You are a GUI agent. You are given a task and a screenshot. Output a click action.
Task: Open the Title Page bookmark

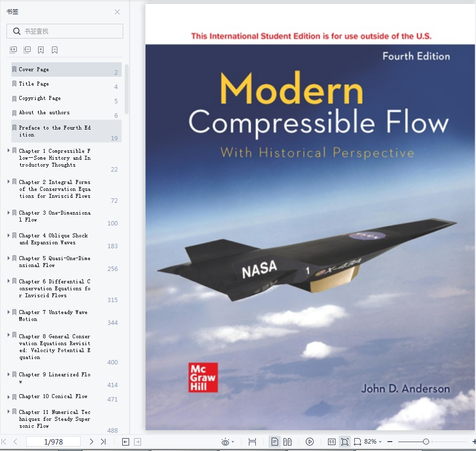pos(66,84)
